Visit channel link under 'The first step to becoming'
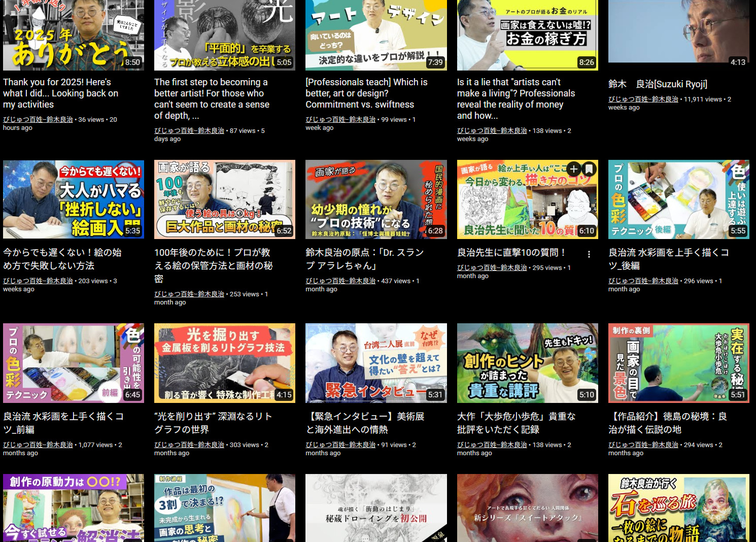 189,131
